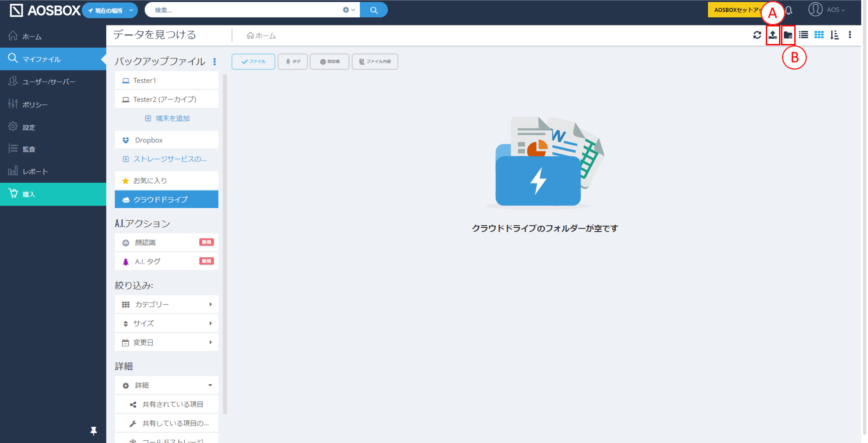Screen dimensions: 868x443
Task: Select the Tester1 device
Action: [x=166, y=80]
